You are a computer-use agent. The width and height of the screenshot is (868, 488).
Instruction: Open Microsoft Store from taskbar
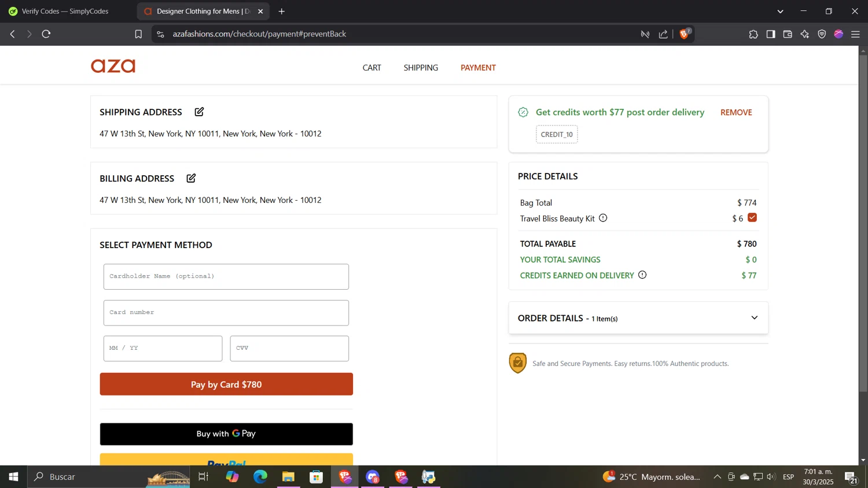click(316, 476)
